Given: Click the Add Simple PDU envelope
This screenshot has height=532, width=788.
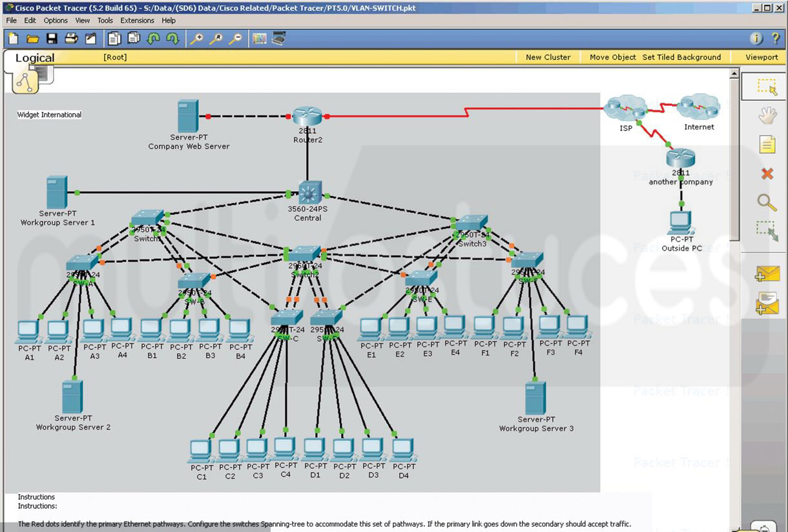Looking at the screenshot, I should pyautogui.click(x=767, y=273).
